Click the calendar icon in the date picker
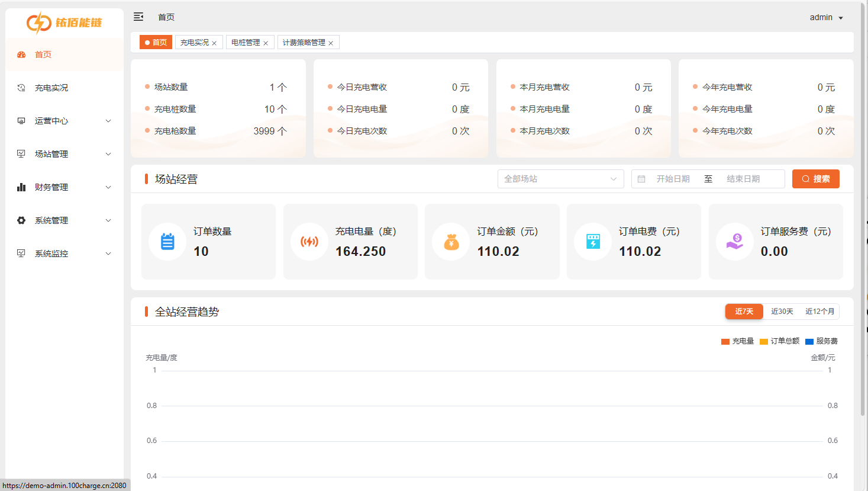The width and height of the screenshot is (868, 491). click(641, 178)
